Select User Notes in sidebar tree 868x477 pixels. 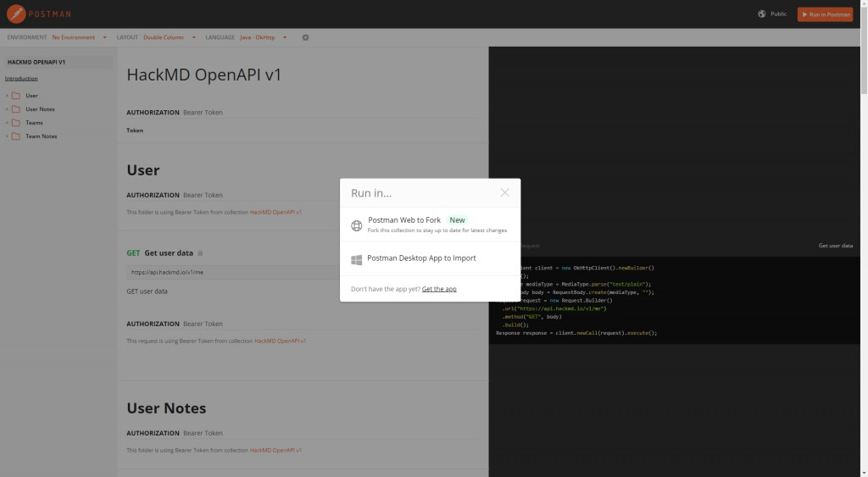point(40,109)
